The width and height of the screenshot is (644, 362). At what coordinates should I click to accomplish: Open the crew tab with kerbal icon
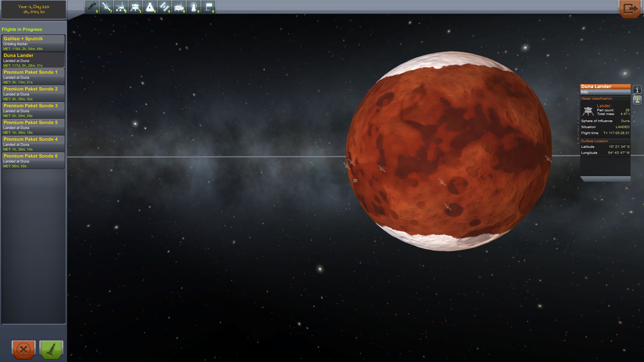click(x=637, y=100)
